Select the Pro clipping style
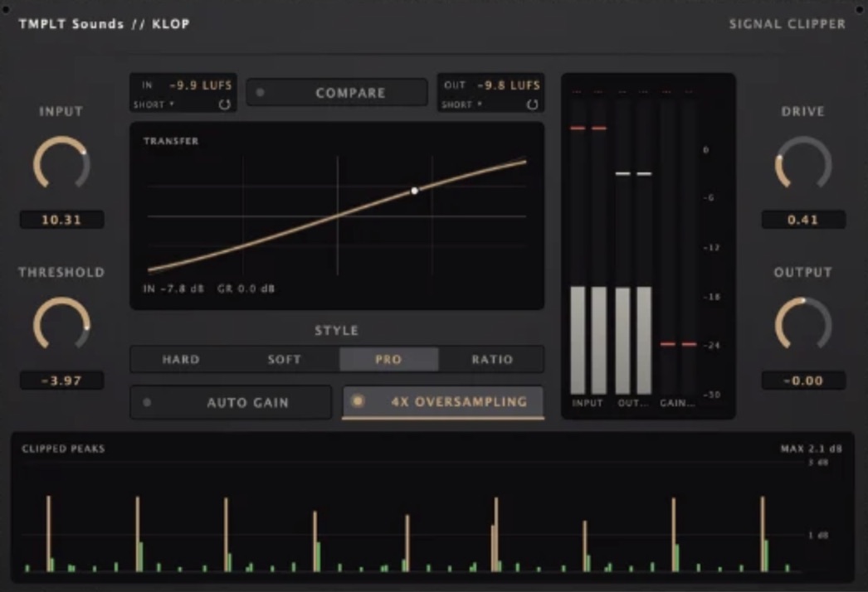868x592 pixels. pos(388,360)
